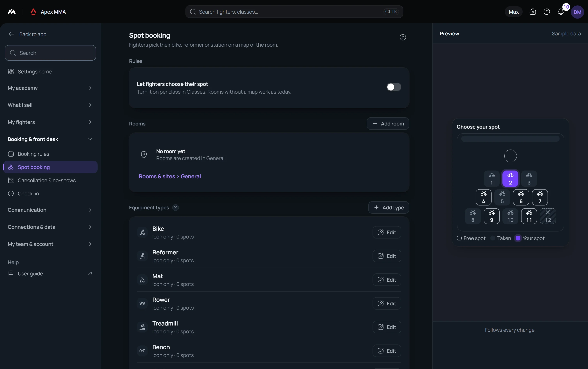Follow Rooms & sites › General link

170,176
